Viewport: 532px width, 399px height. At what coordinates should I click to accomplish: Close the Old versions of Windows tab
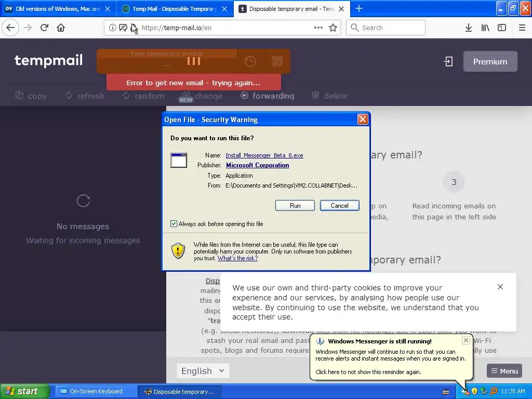pyautogui.click(x=108, y=9)
